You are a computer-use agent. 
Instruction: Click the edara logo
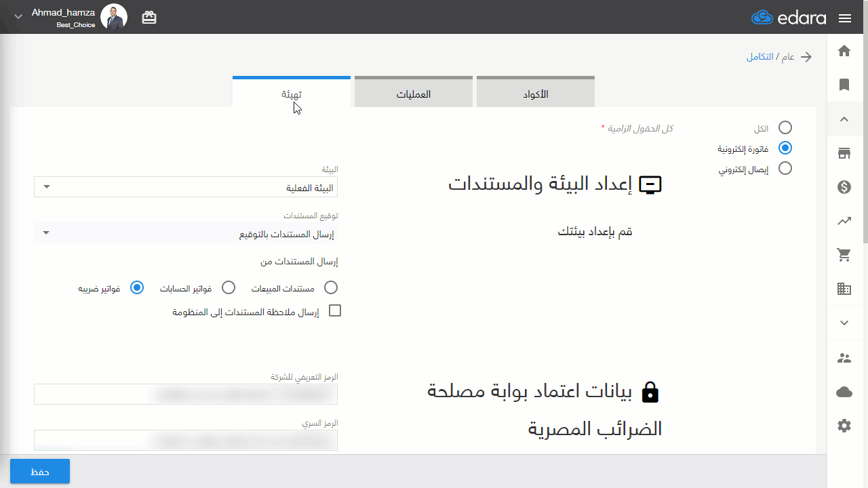(789, 18)
